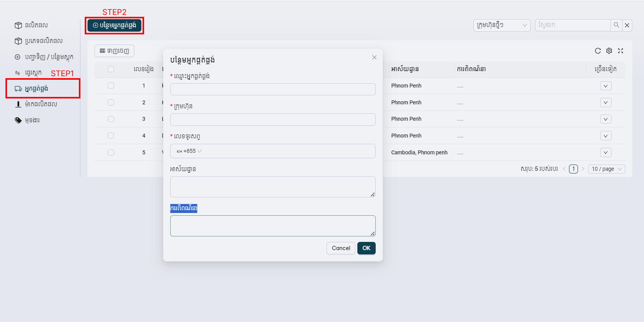
Task: Open the 10 / page size dropdown
Action: click(606, 169)
